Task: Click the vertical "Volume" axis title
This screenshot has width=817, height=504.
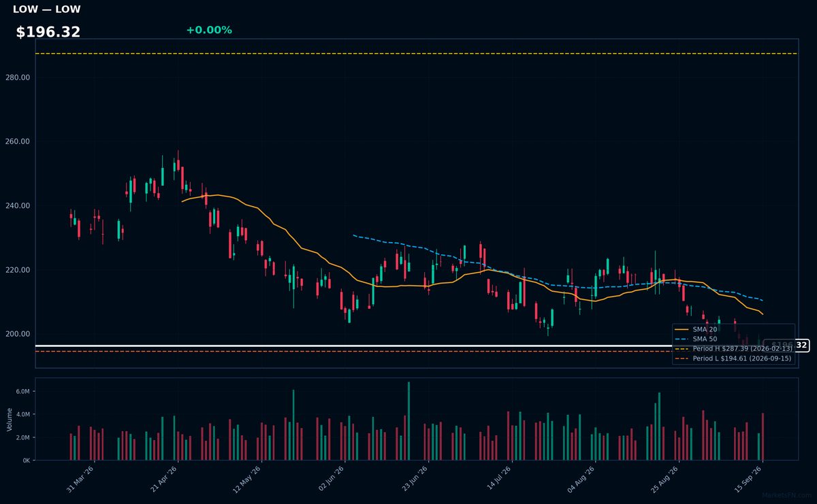Action: tap(9, 419)
